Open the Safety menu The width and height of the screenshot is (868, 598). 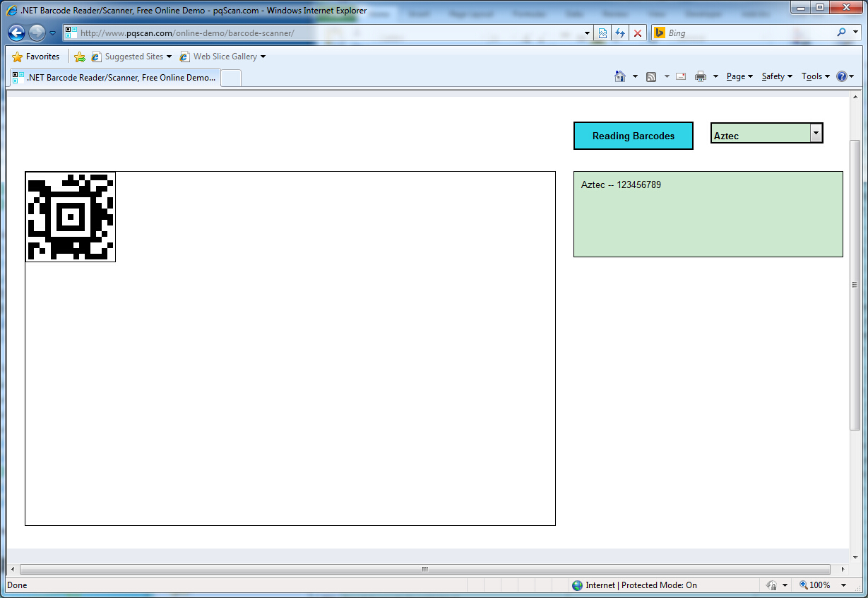pos(777,76)
